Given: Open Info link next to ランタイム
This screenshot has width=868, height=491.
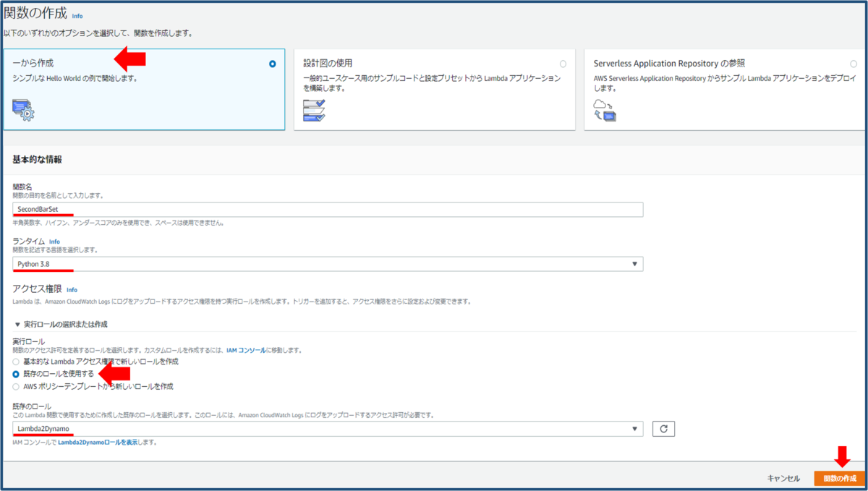Looking at the screenshot, I should [x=54, y=242].
